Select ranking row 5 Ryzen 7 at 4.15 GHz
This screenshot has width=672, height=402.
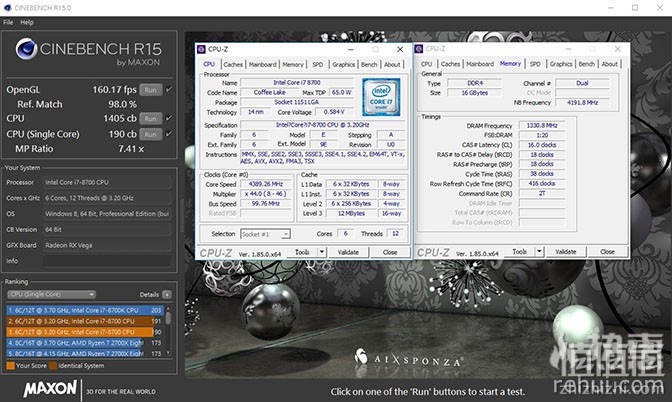[x=85, y=354]
